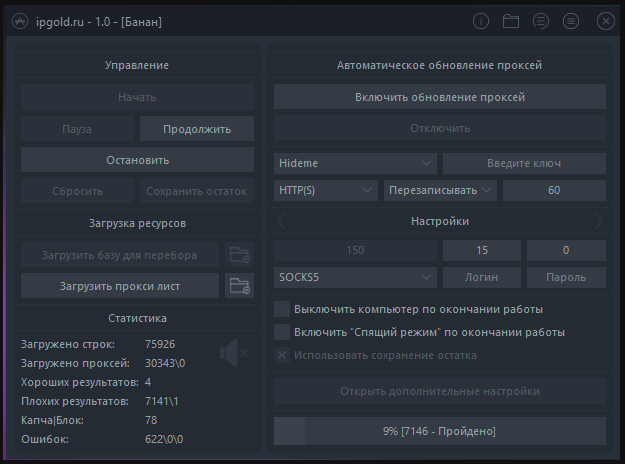
Task: Open the 'Перезаписывать' mode dropdown
Action: [x=440, y=190]
